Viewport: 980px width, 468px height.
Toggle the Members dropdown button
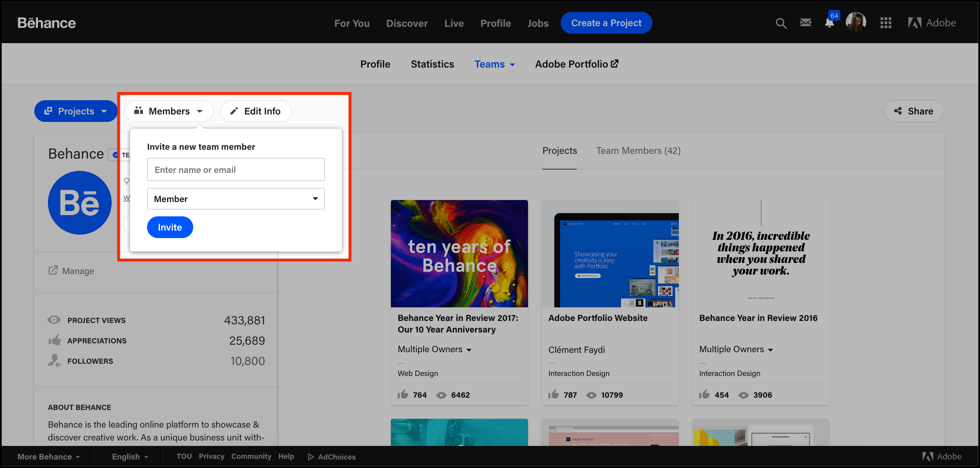tap(169, 111)
